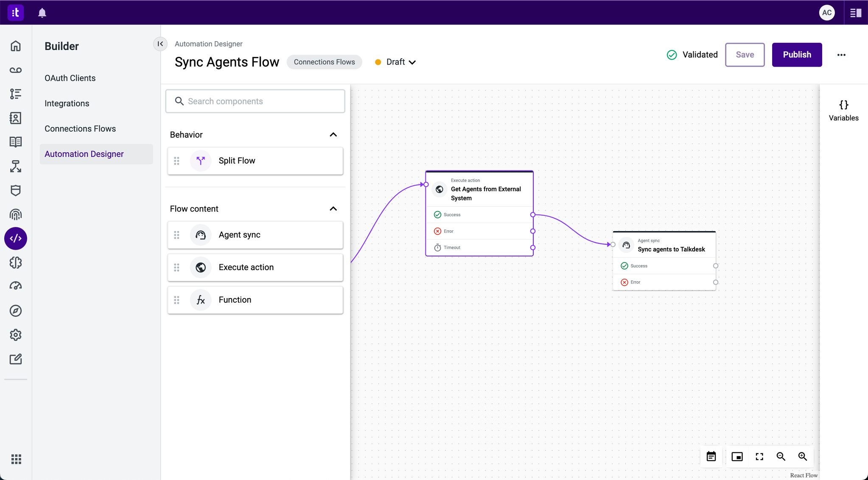Toggle minimap view button
Viewport: 868px width, 480px height.
pos(737,456)
